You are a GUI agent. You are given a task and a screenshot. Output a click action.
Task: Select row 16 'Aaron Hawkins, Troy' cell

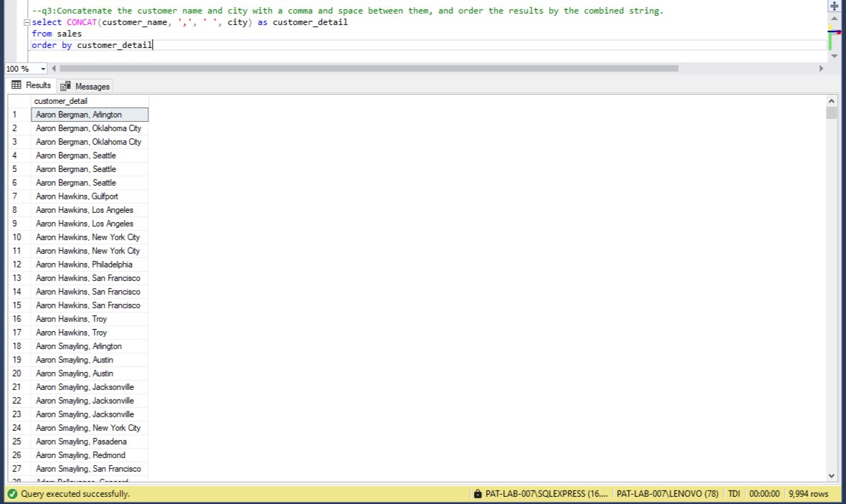click(x=90, y=319)
